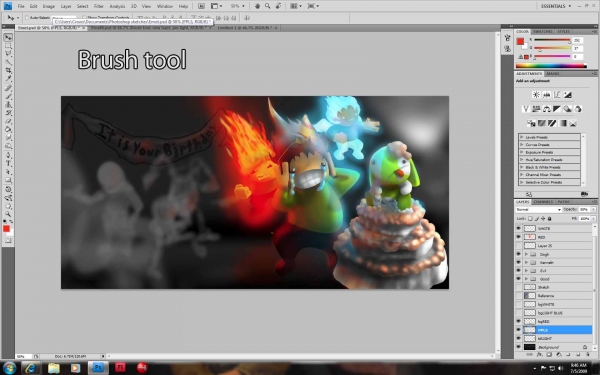This screenshot has width=600, height=375.
Task: Expand the Dogh layer group
Action: coord(526,254)
